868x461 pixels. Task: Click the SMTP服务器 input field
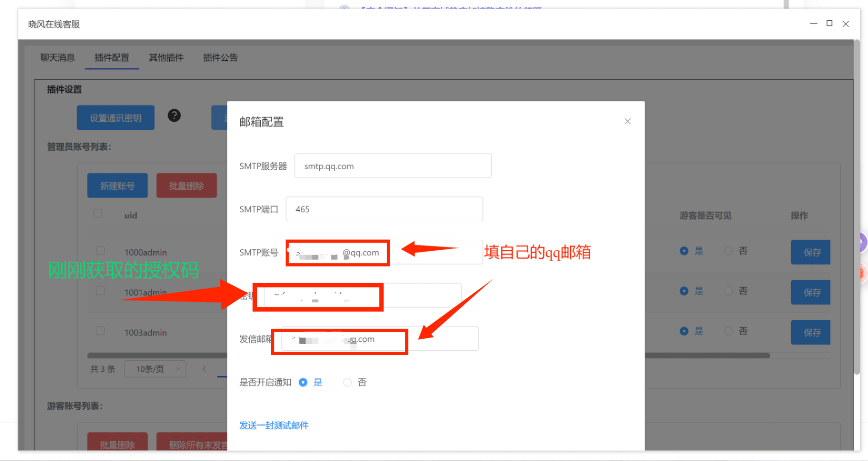pyautogui.click(x=393, y=166)
